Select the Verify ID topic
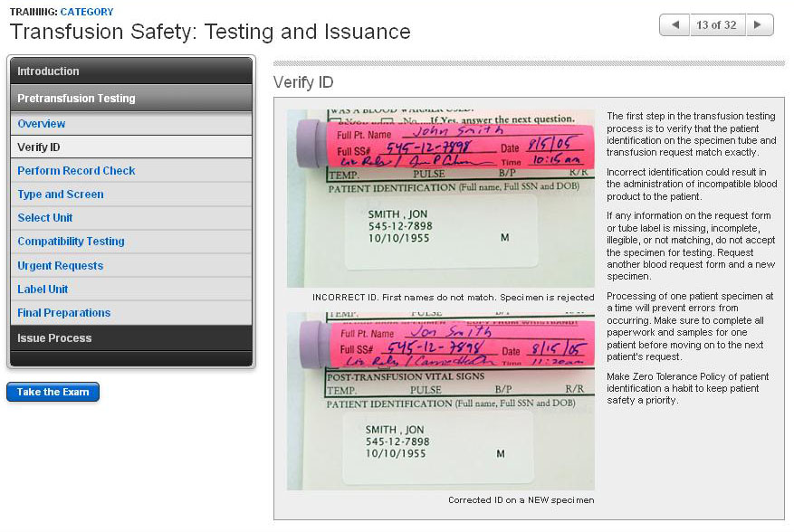 39,147
